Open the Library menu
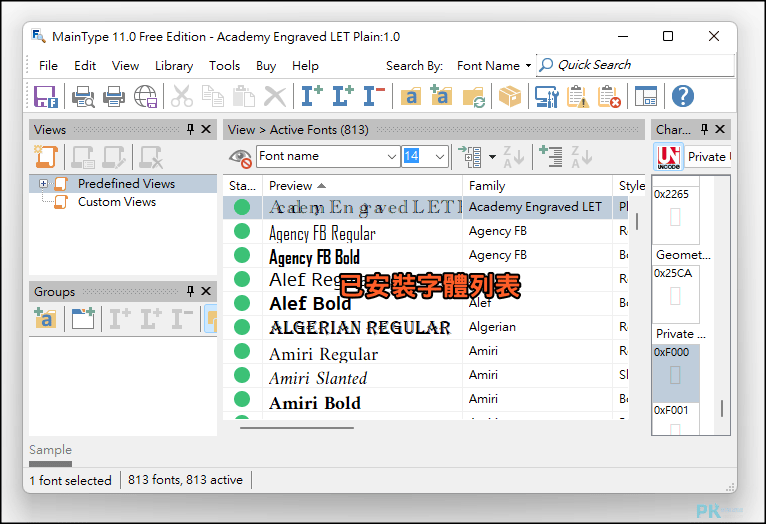Viewport: 766px width, 524px height. click(x=174, y=66)
